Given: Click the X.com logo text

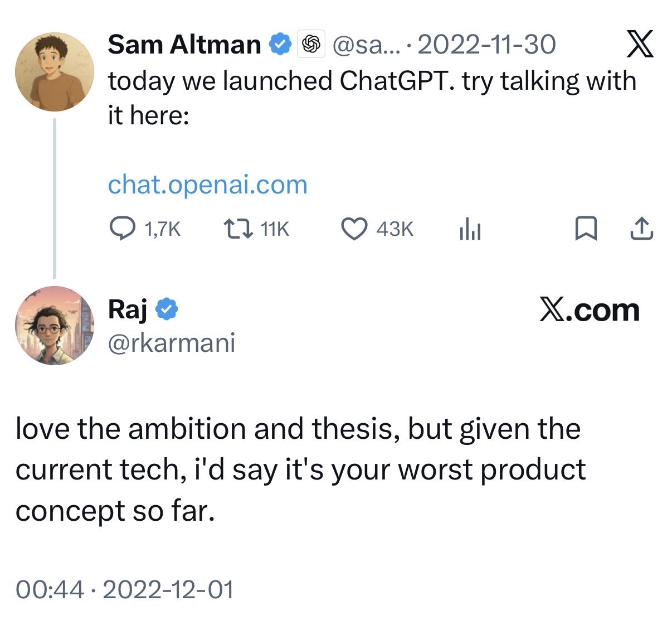Looking at the screenshot, I should pyautogui.click(x=589, y=310).
